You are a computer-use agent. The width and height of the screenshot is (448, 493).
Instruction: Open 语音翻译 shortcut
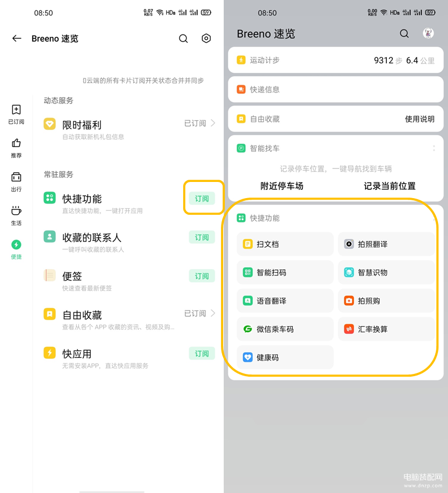click(x=285, y=300)
